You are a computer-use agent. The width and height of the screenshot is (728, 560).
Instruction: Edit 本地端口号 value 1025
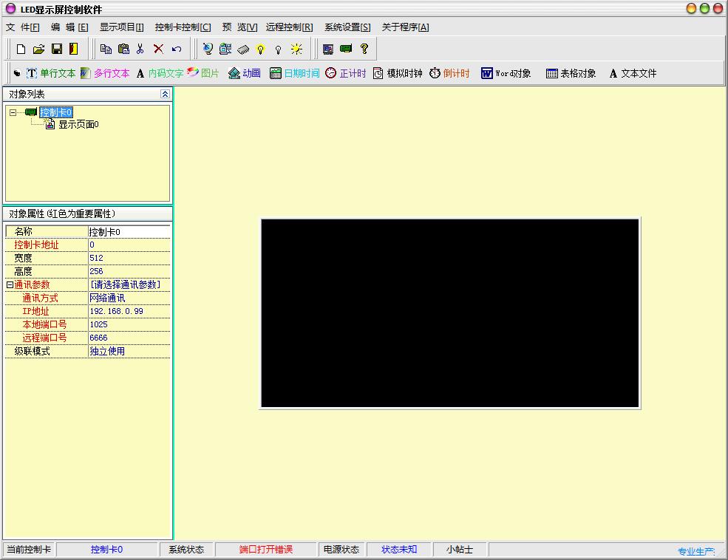click(129, 324)
